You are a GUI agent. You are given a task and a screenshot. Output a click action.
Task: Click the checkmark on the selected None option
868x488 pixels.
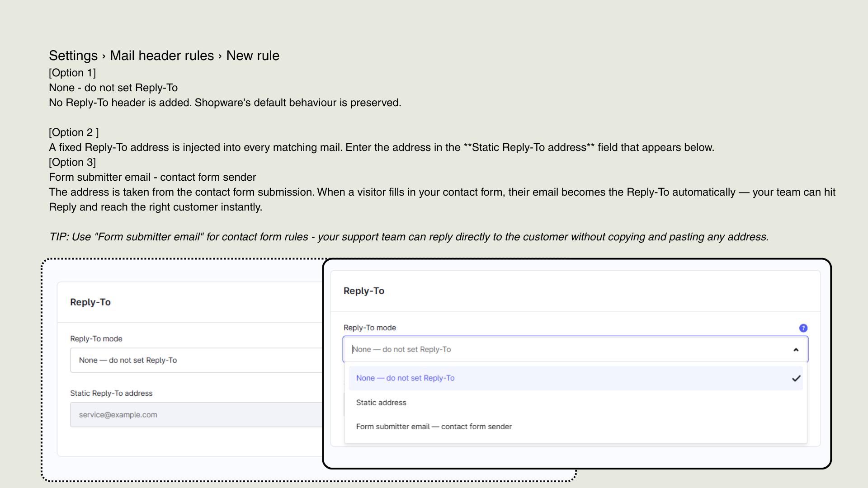click(796, 378)
